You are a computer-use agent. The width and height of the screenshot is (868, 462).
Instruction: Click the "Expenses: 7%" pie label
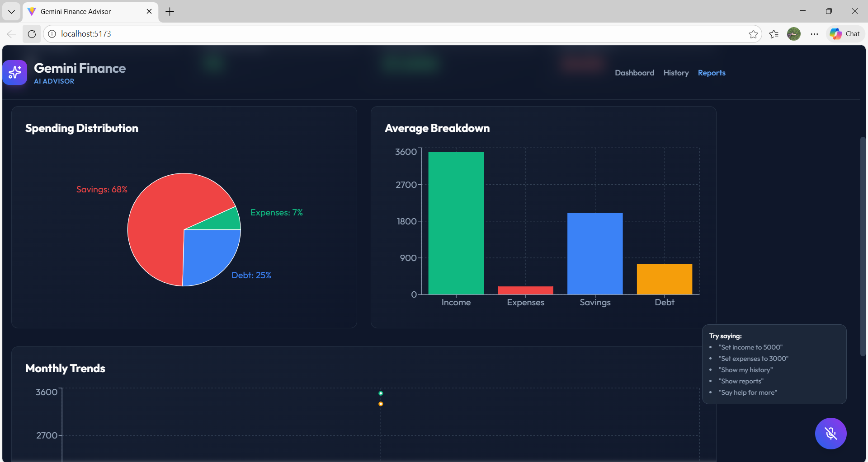point(277,212)
